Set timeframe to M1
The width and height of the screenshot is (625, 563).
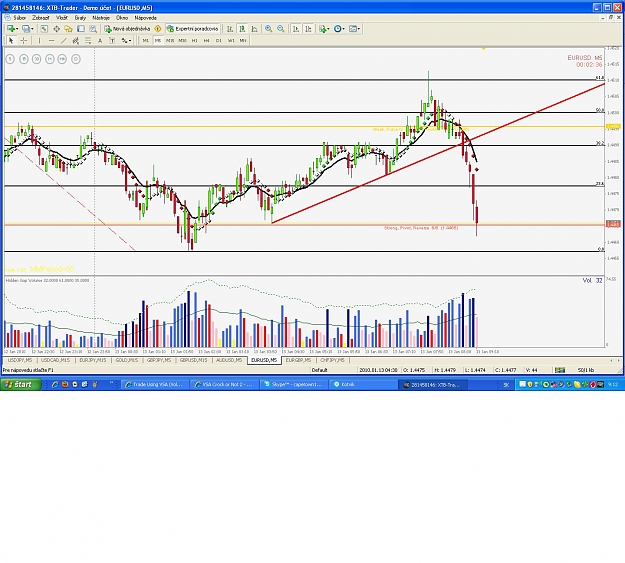145,40
